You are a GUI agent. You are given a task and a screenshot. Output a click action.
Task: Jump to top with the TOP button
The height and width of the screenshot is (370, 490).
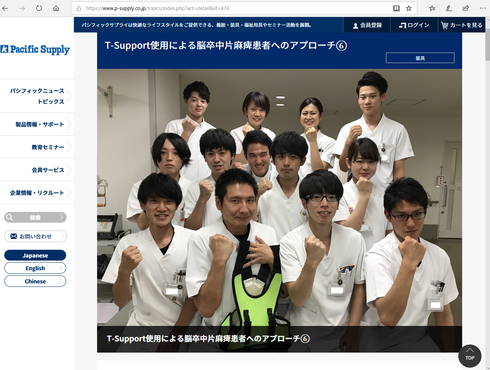pos(470,356)
